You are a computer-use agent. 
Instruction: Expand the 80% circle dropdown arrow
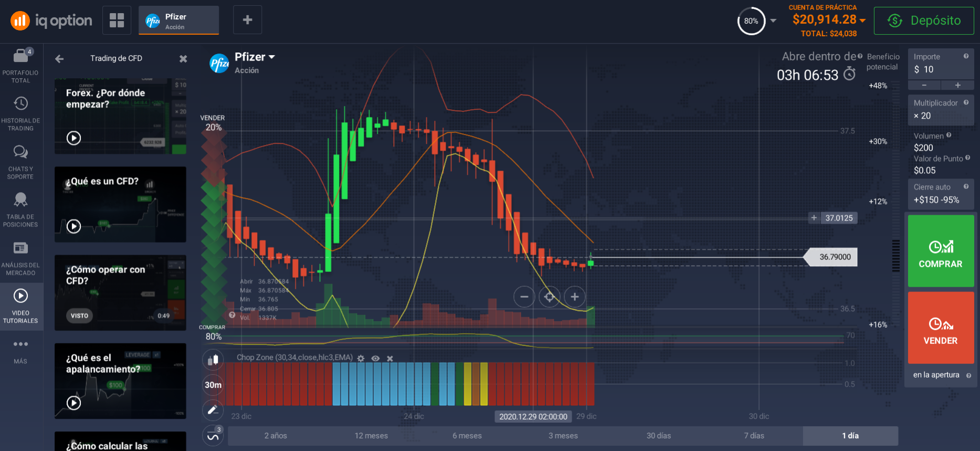pos(773,21)
